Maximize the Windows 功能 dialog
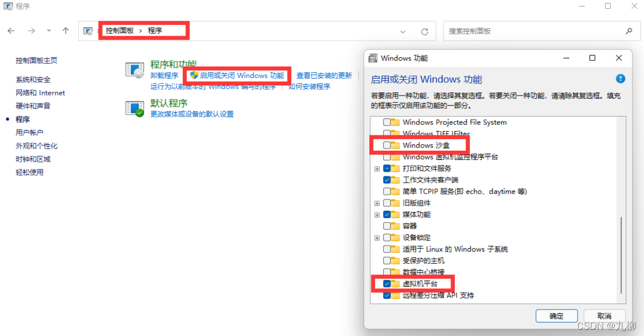Viewport: 644px width, 336px height. (x=592, y=58)
